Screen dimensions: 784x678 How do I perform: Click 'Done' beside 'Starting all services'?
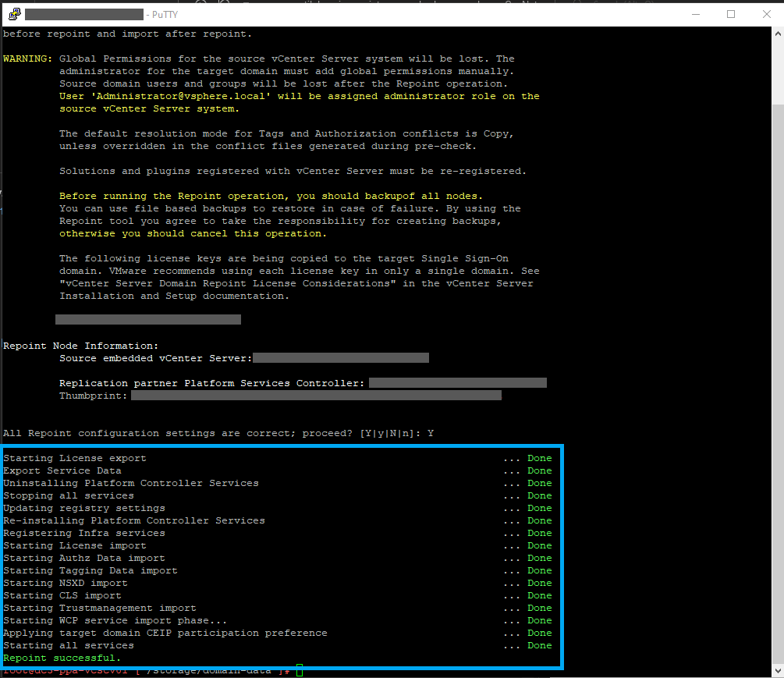click(539, 645)
